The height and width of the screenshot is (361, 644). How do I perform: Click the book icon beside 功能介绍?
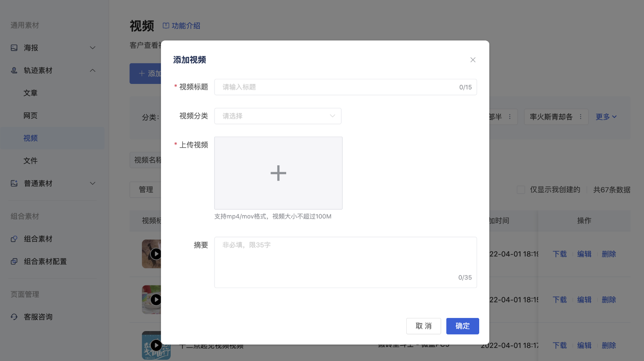166,26
